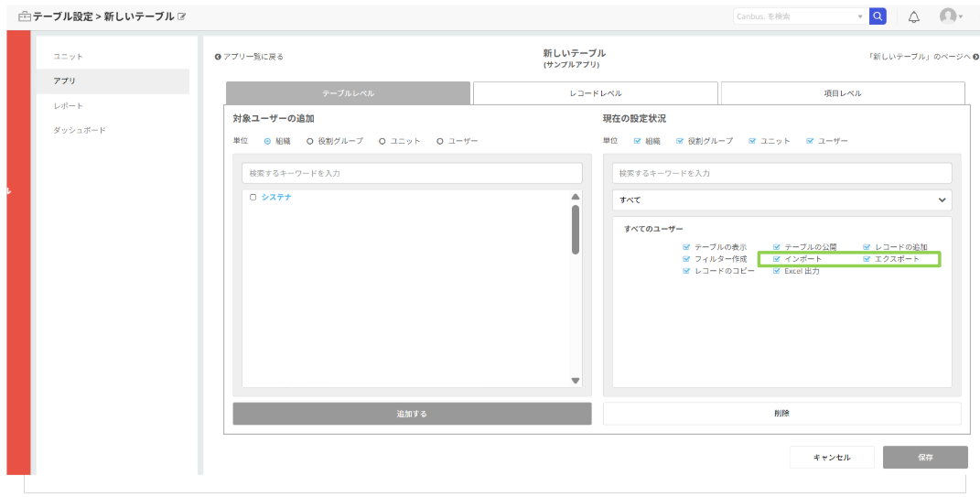Toggle Excel出力 permission checkbox
980x497 pixels.
777,271
